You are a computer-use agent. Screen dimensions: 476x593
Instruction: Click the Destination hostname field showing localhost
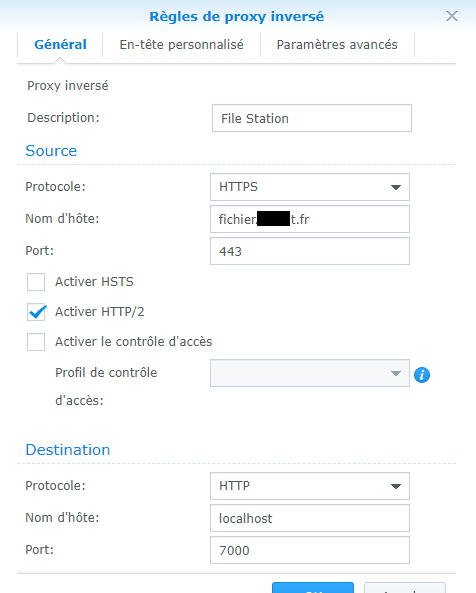click(x=310, y=518)
